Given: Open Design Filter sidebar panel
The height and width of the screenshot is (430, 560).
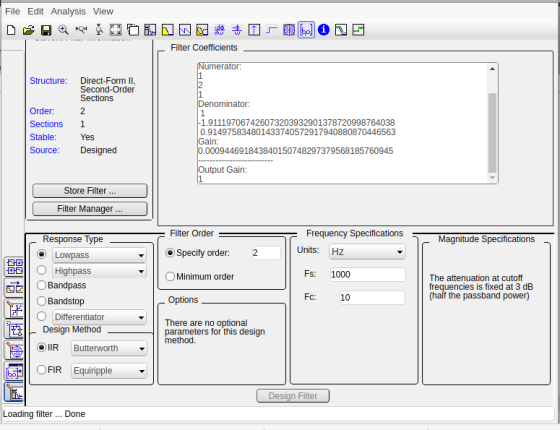Looking at the screenshot, I should [x=14, y=392].
